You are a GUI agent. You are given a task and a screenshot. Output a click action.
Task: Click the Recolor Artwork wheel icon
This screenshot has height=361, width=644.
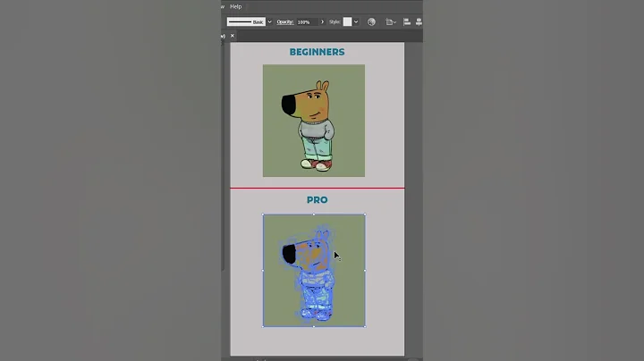click(x=371, y=21)
